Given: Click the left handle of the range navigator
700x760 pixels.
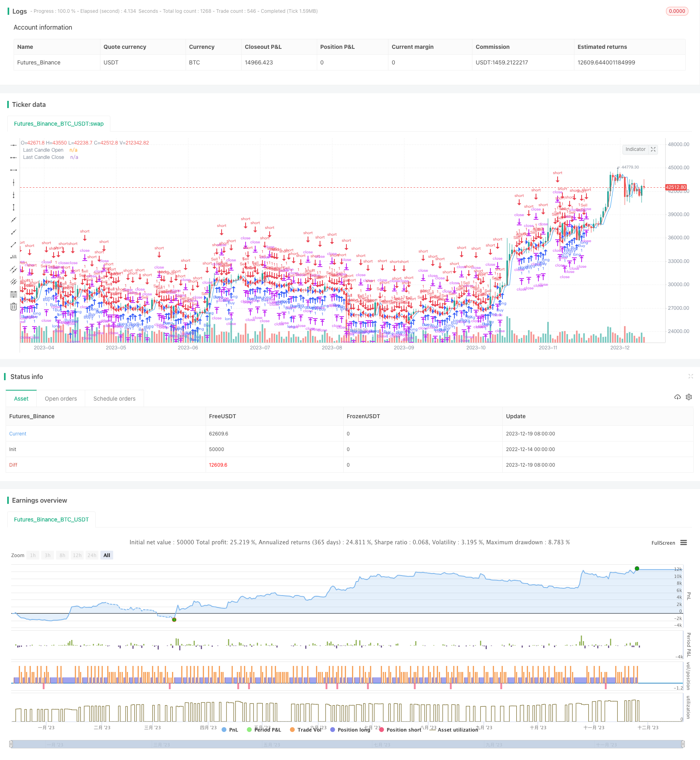Looking at the screenshot, I should coord(11,744).
